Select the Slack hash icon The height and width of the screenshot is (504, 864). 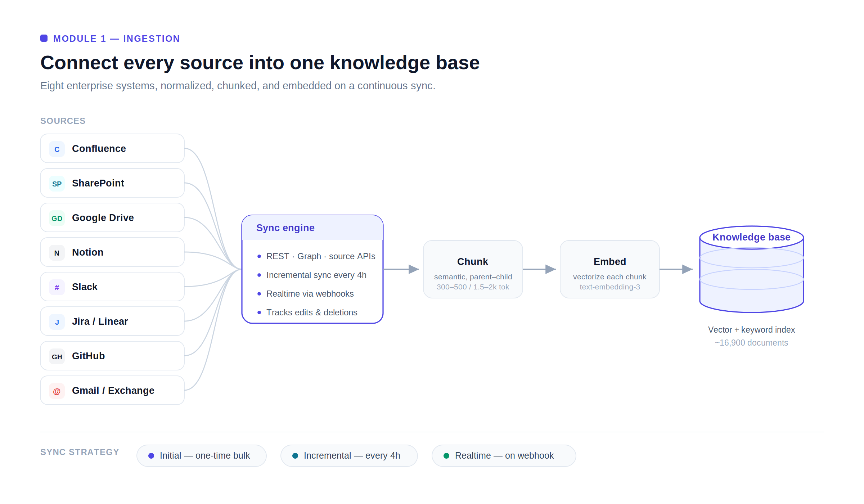click(57, 287)
